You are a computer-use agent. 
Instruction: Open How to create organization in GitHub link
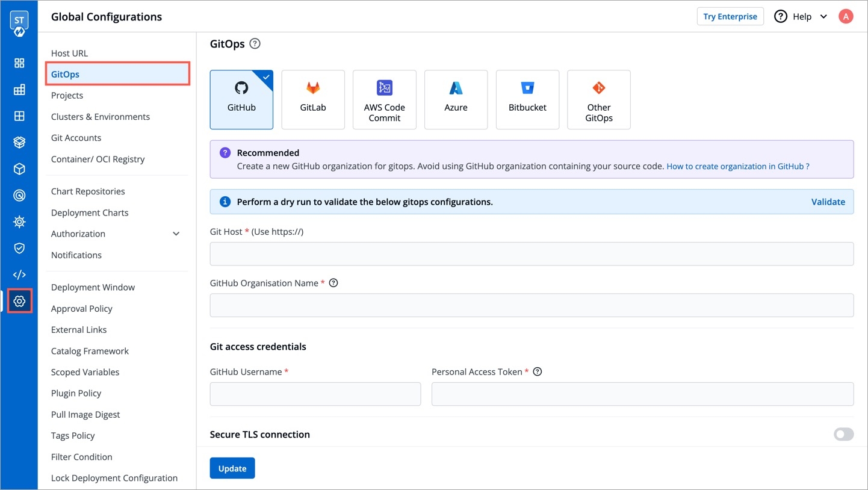coord(737,166)
